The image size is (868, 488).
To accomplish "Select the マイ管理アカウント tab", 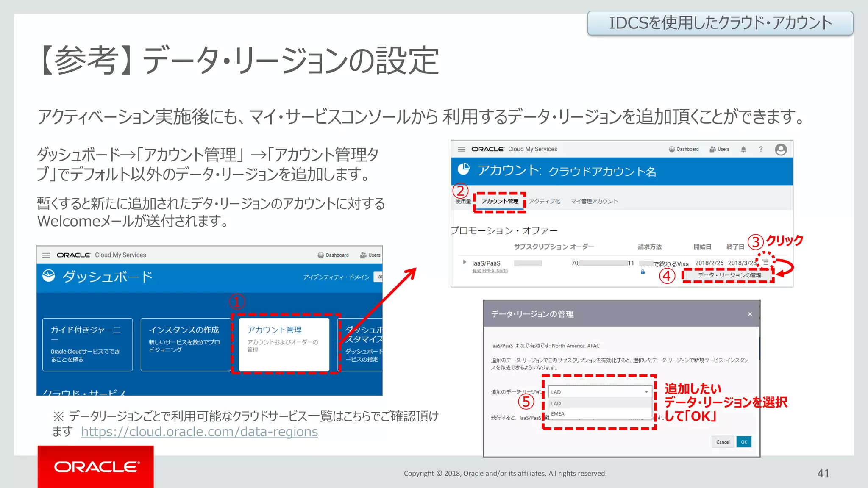I will click(594, 201).
